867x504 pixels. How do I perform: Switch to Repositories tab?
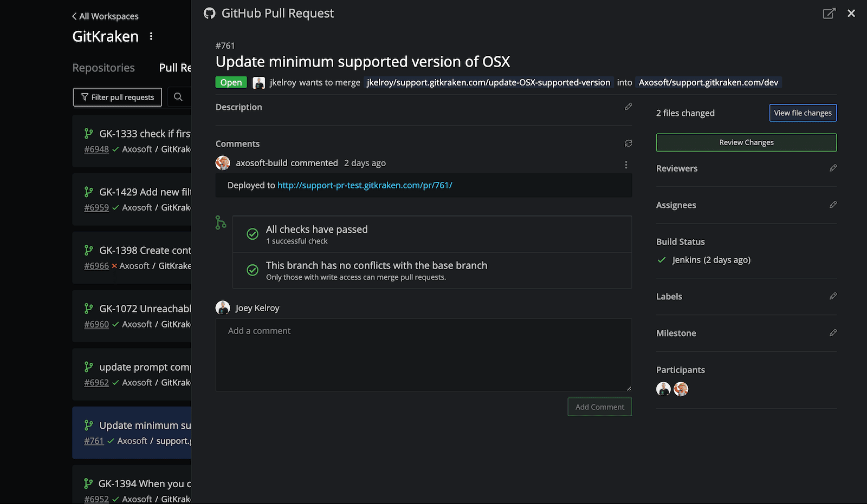click(x=103, y=68)
